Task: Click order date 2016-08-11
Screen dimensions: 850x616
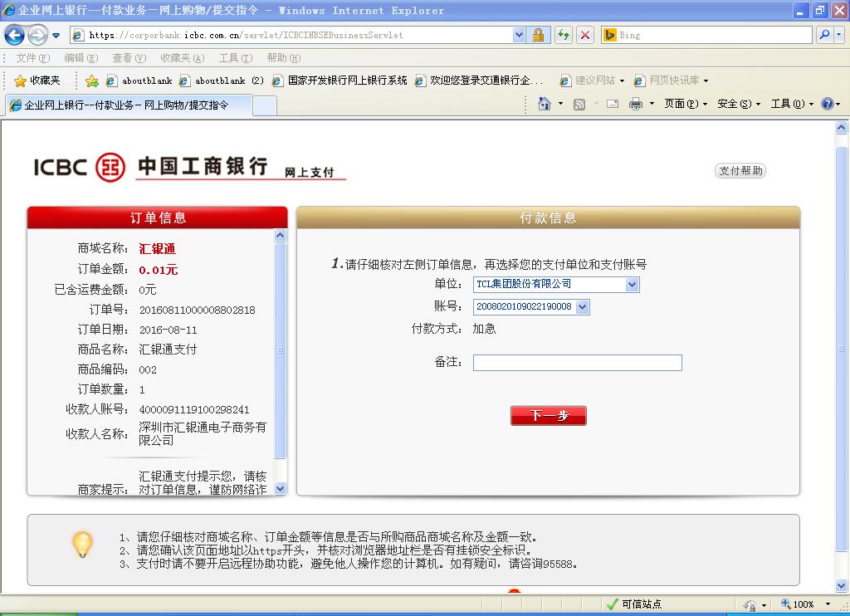Action: pyautogui.click(x=168, y=330)
